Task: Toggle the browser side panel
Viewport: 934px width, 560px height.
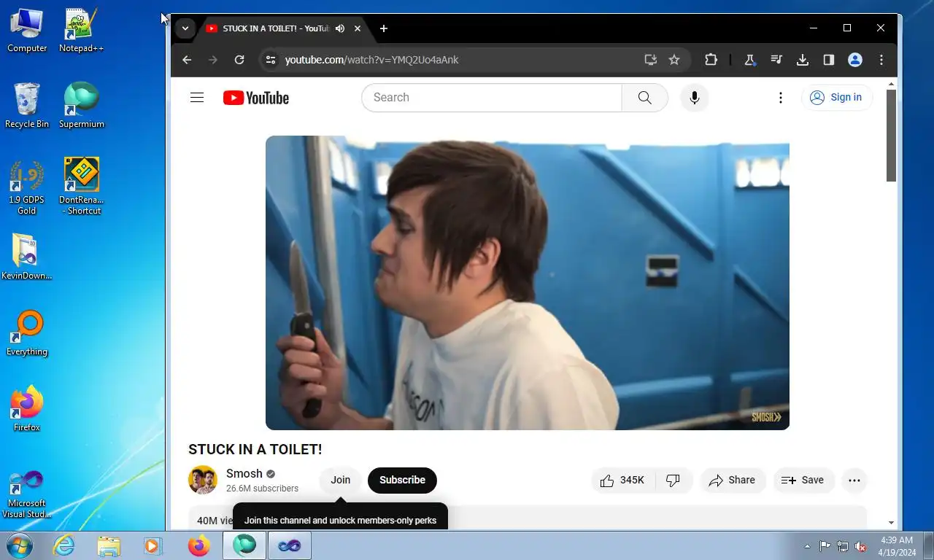Action: pos(829,60)
